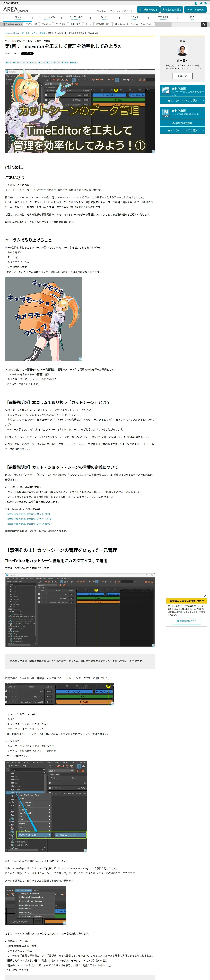Click the About us link
This screenshot has height=980, width=210.
click(101, 11)
